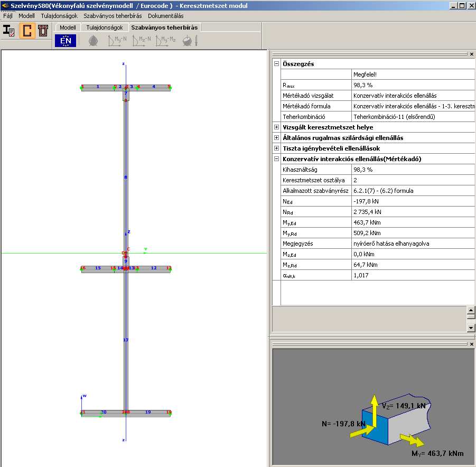Click the Vz= 149,1 kN force label

[x=404, y=406]
